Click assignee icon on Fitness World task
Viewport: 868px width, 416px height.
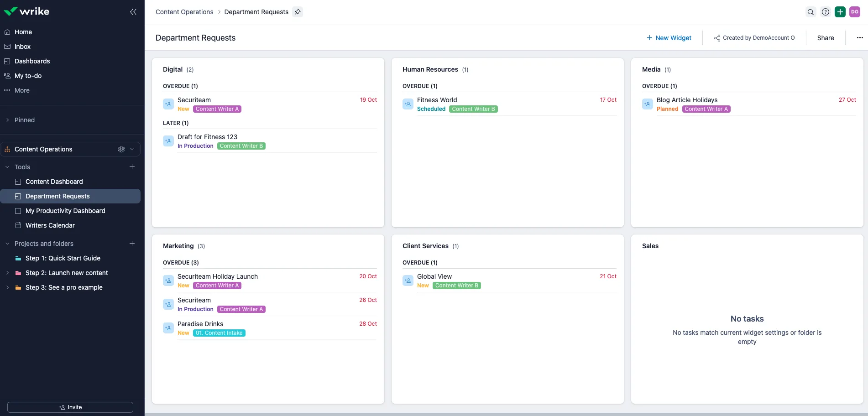[408, 104]
